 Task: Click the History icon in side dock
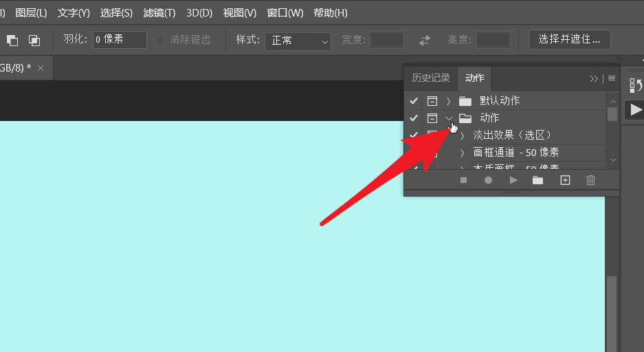[635, 85]
